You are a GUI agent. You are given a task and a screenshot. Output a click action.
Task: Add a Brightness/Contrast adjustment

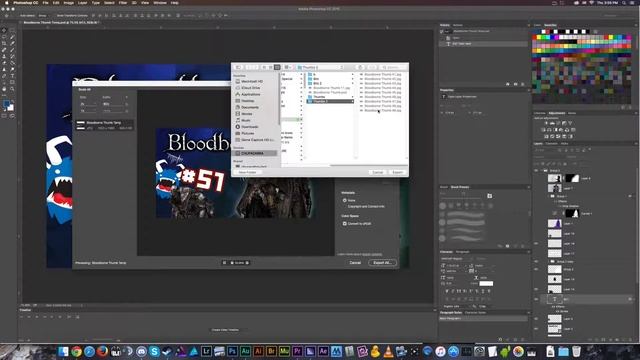(547, 123)
